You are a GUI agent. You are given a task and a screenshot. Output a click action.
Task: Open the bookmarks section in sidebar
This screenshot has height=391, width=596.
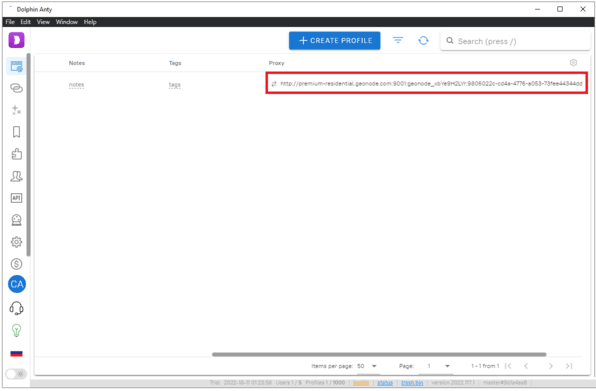click(16, 132)
